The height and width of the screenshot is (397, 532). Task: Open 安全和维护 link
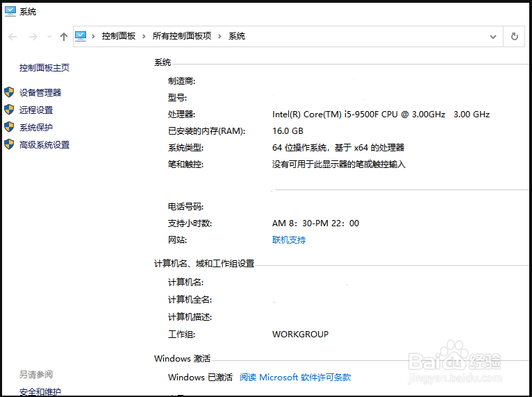click(x=40, y=392)
